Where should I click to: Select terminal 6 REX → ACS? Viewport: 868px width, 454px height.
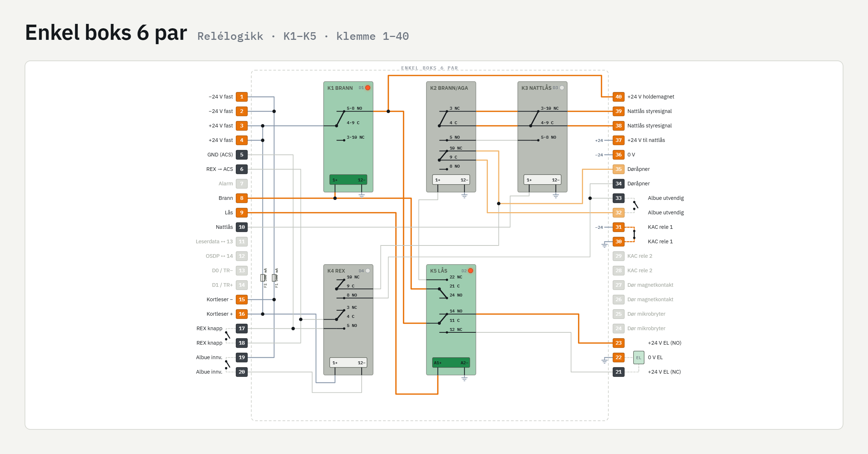(x=242, y=169)
